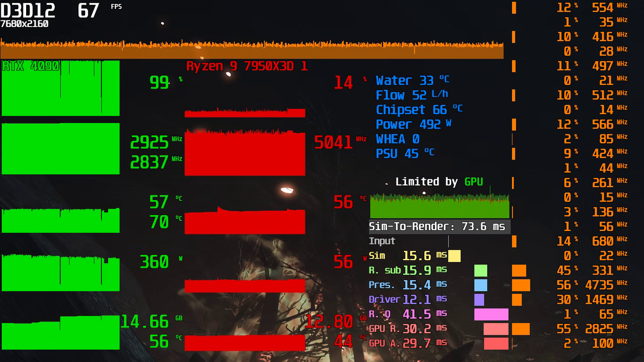Click the WHEA 0 error counter
This screenshot has height=362, width=644.
point(397,139)
